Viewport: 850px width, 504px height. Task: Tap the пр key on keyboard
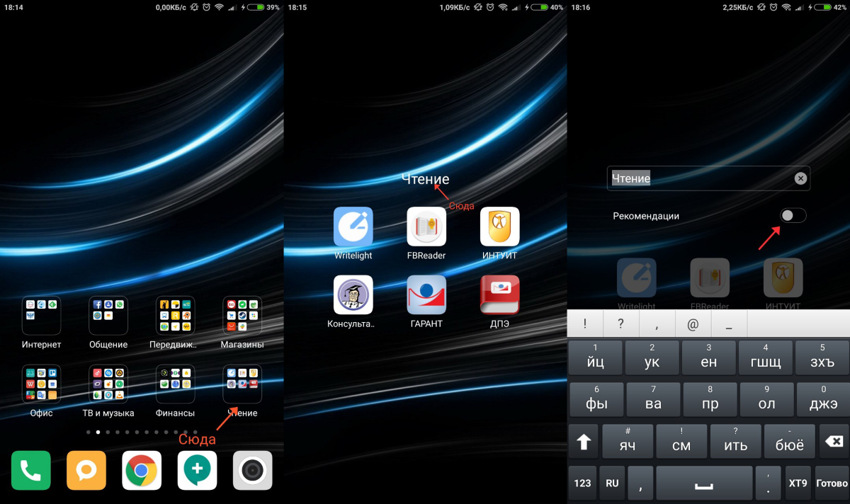710,399
